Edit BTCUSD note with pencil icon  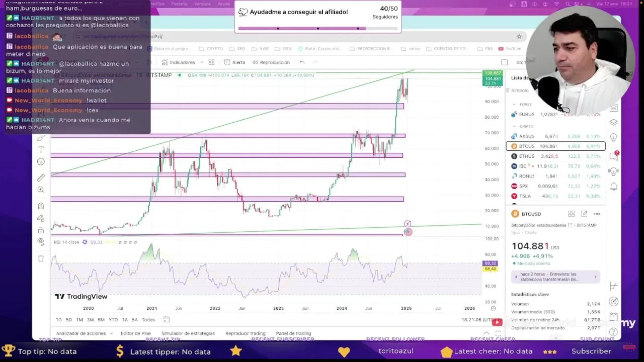tap(584, 214)
